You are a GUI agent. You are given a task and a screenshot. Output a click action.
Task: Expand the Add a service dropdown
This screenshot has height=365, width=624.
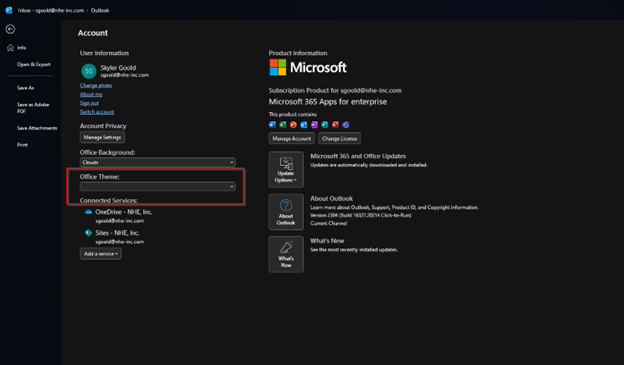pyautogui.click(x=101, y=254)
